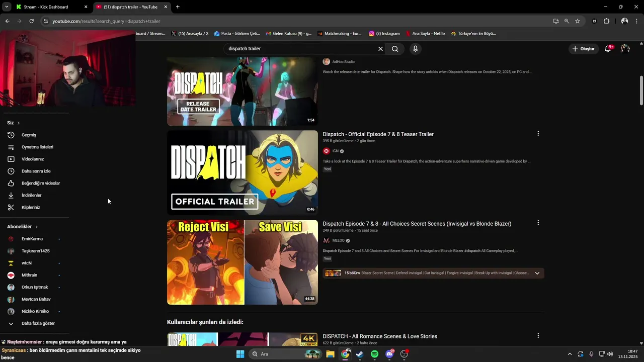
Task: Bookmark this page with star icon
Action: (578, 21)
